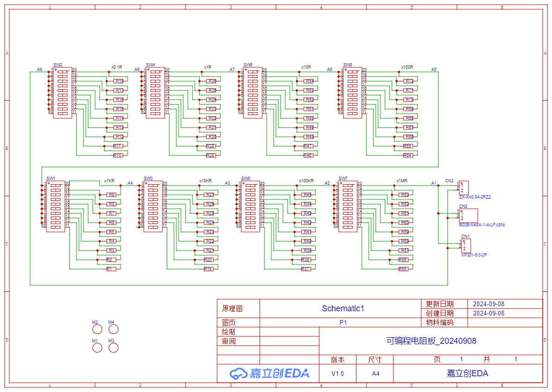Select resistor R18
This screenshot has width=552, height=392.
119,81
